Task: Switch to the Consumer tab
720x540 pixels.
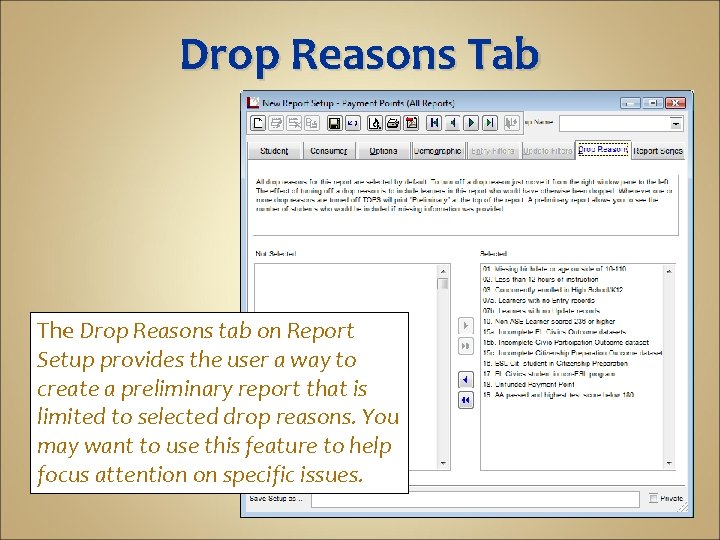Action: click(x=328, y=151)
